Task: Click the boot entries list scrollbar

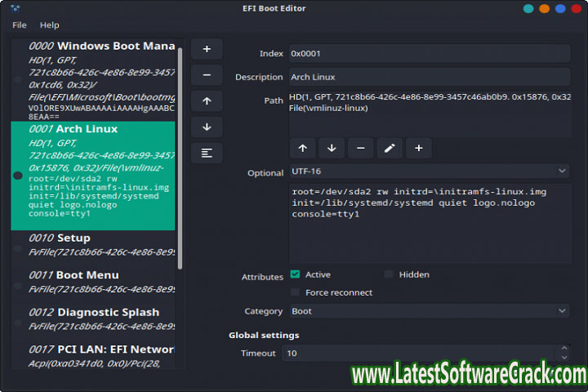Action: pyautogui.click(x=180, y=158)
